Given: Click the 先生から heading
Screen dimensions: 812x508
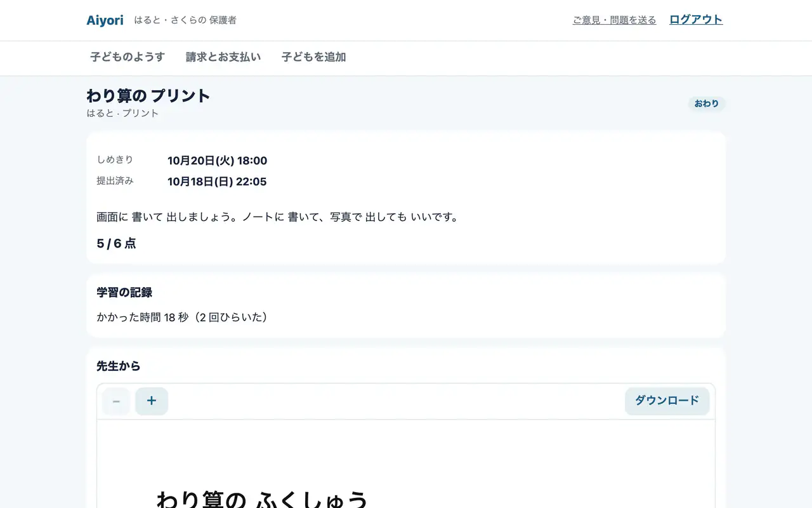Looking at the screenshot, I should [x=119, y=366].
